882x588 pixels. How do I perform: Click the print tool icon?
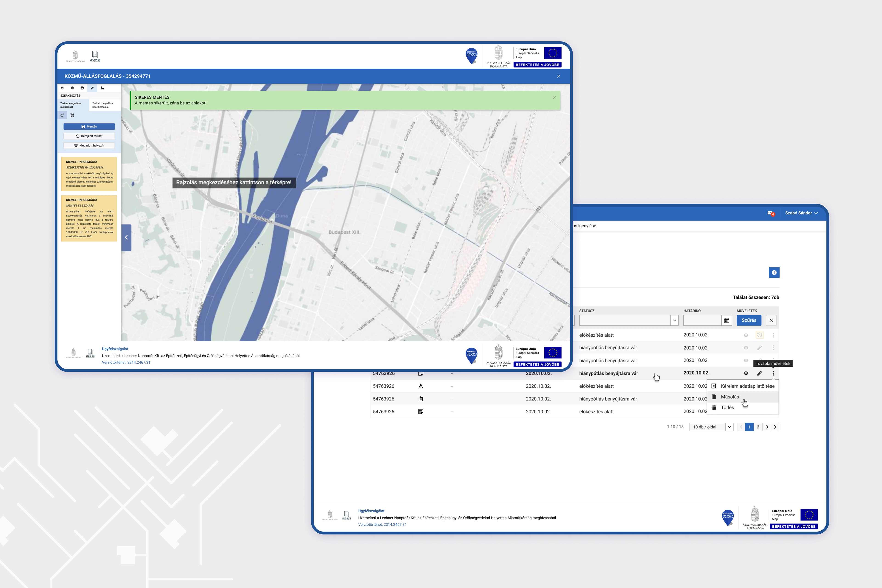click(x=82, y=88)
